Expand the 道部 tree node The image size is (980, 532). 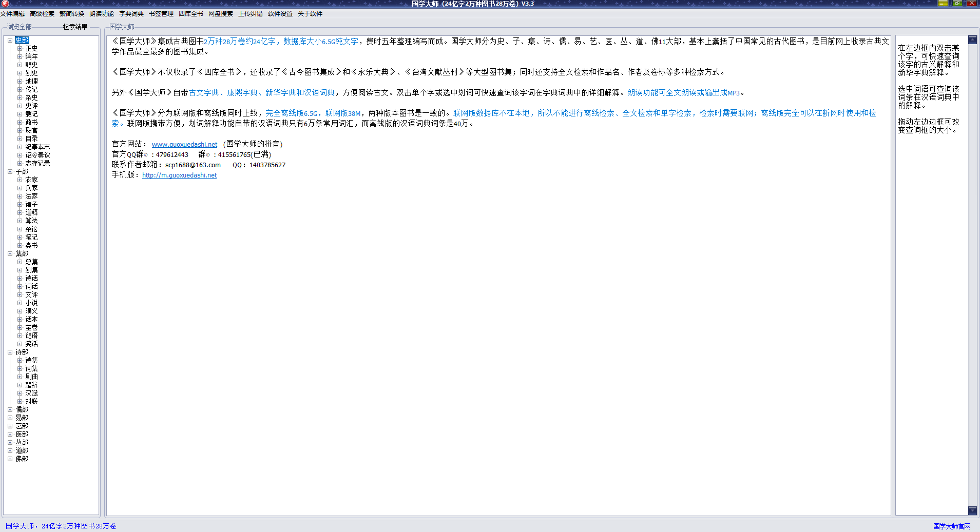[x=10, y=450]
